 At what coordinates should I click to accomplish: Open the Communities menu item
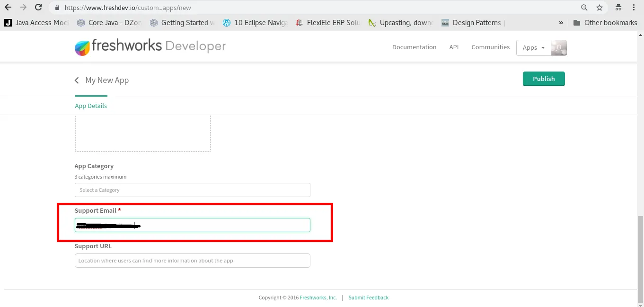pos(491,47)
